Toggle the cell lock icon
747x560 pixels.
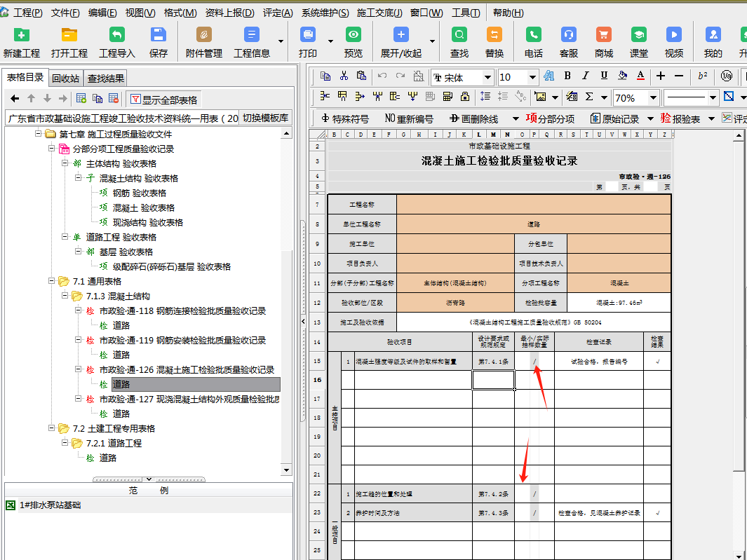point(465,97)
